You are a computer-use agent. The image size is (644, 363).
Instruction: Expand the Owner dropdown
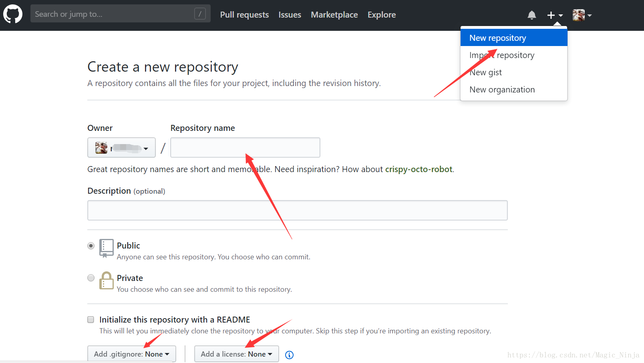coord(121,148)
